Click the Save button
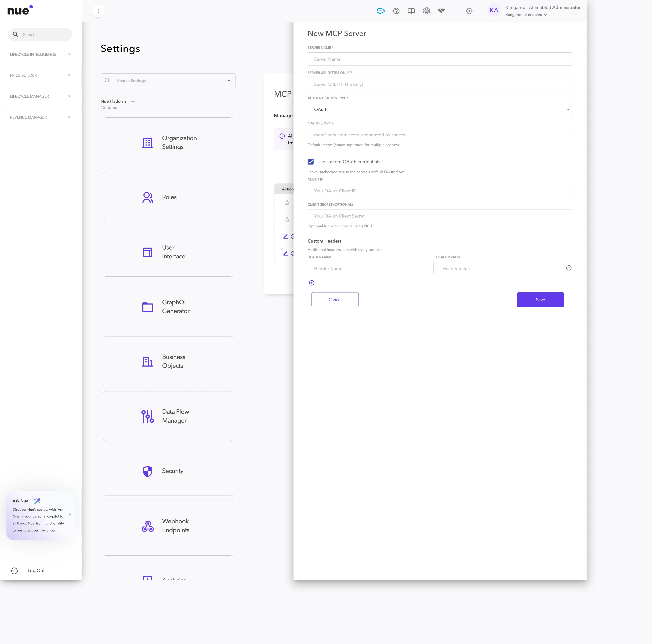Screen dimensions: 652x644 click(540, 300)
